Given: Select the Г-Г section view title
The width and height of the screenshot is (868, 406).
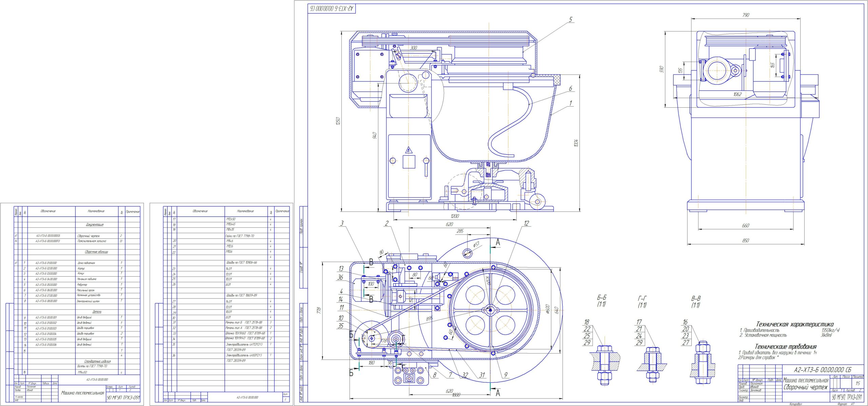Looking at the screenshot, I should [642, 298].
